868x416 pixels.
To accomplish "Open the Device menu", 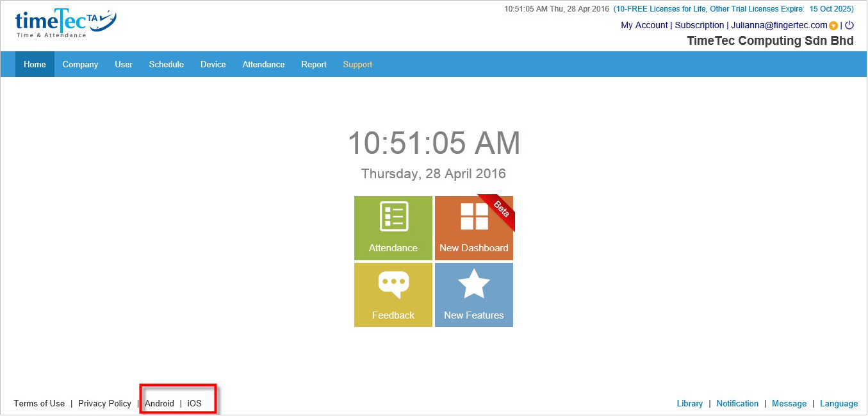I will click(213, 64).
